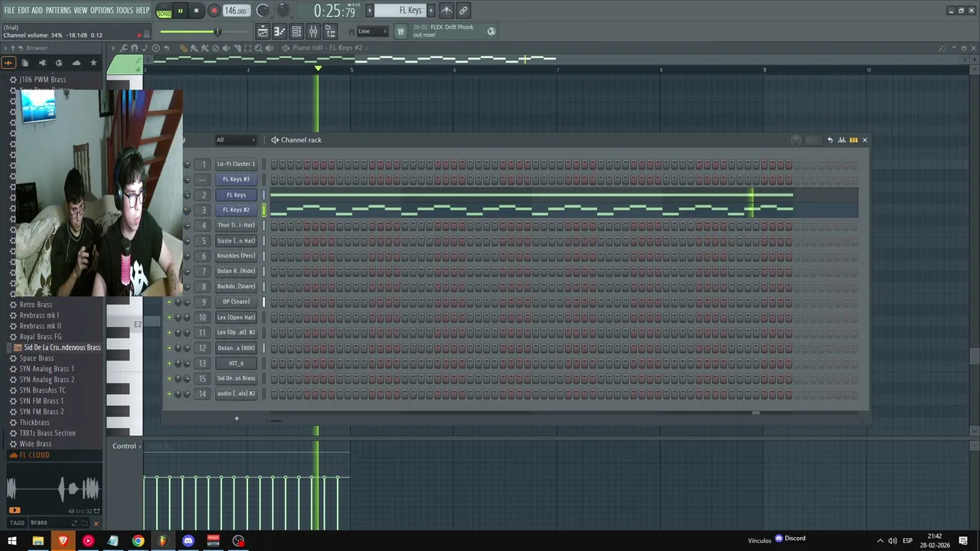Click the step/bars icon in Channel rack header
This screenshot has height=551, width=980.
click(x=853, y=140)
